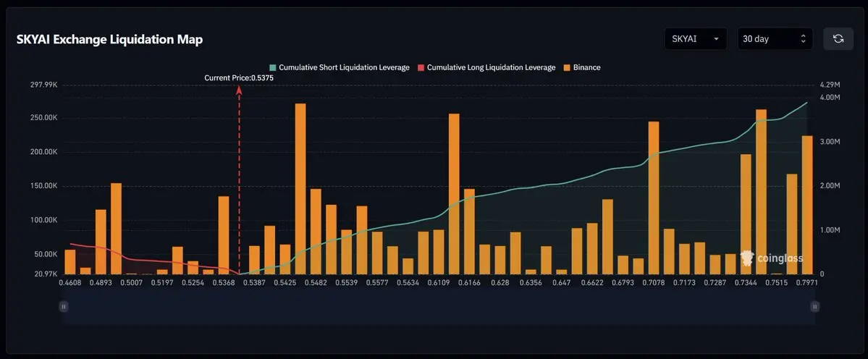Viewport: 868px width, 359px height.
Task: Select the tall Binance bar at 0.7078
Action: [654, 198]
